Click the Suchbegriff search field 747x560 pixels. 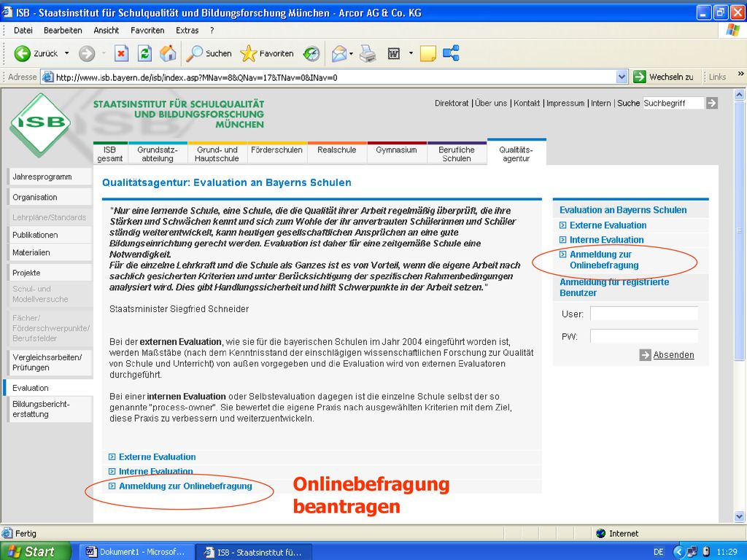(673, 103)
